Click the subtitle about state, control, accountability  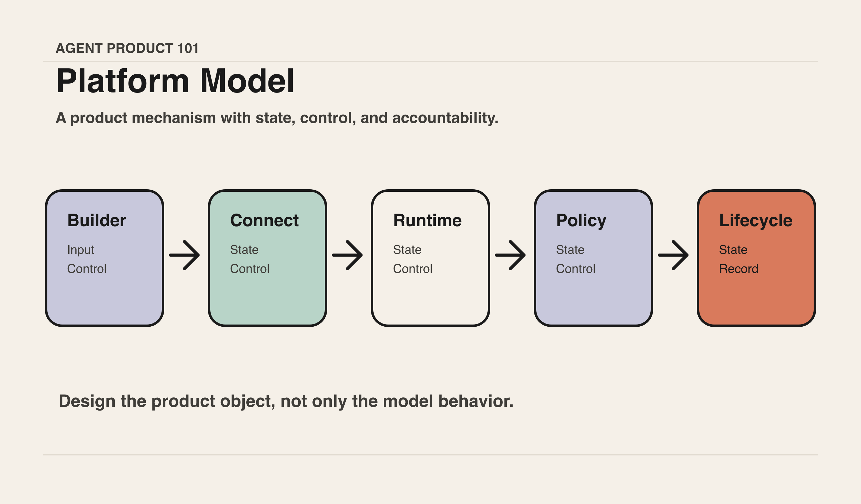277,118
